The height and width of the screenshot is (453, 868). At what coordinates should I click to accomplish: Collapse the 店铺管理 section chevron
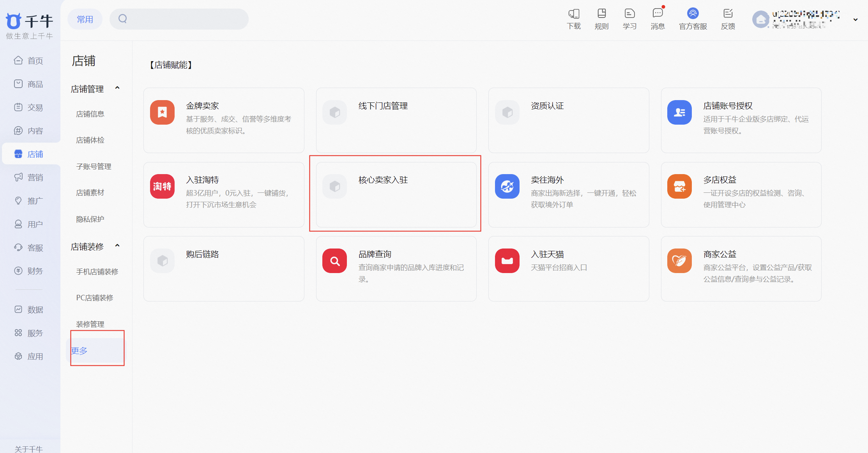pyautogui.click(x=117, y=88)
